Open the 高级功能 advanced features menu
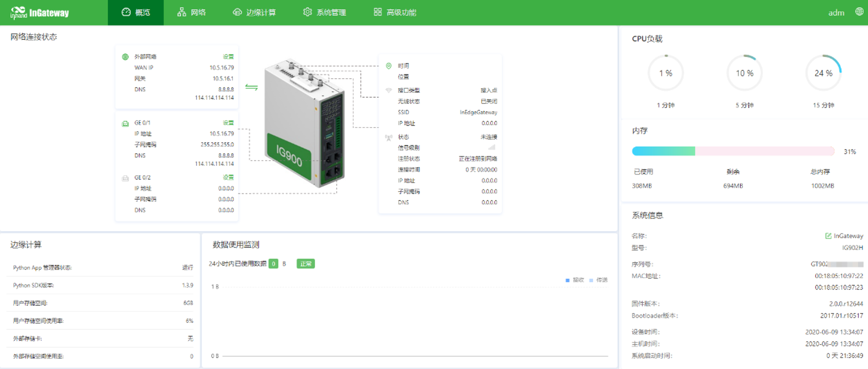Image resolution: width=868 pixels, height=369 pixels. [x=394, y=13]
